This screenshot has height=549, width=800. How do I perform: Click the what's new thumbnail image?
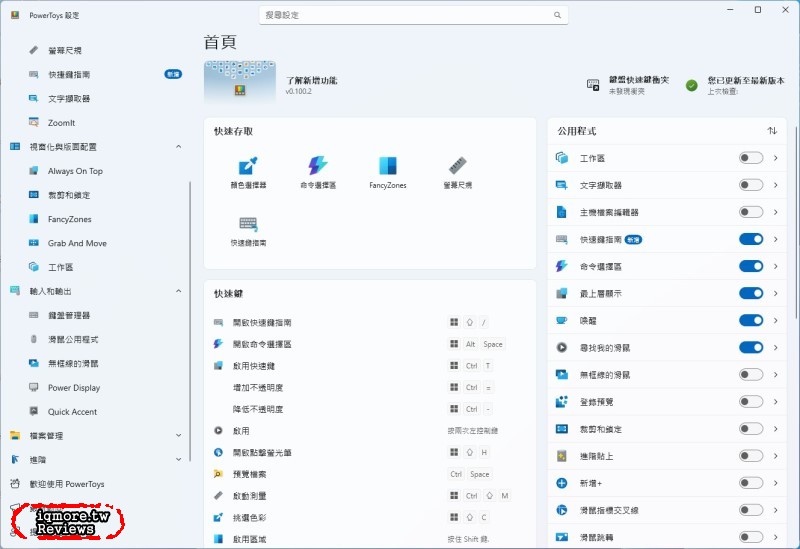[240, 81]
